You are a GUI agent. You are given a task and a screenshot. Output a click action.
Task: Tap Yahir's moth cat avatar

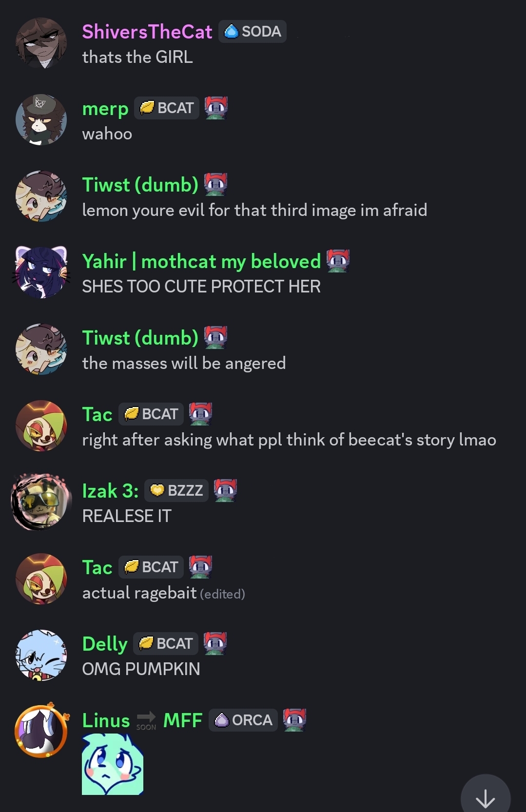coord(41,272)
